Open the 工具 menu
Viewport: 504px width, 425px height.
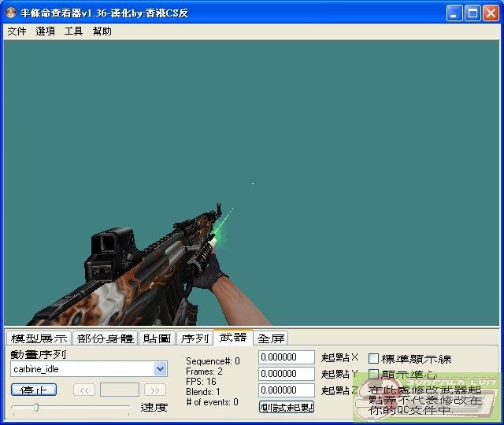point(73,31)
